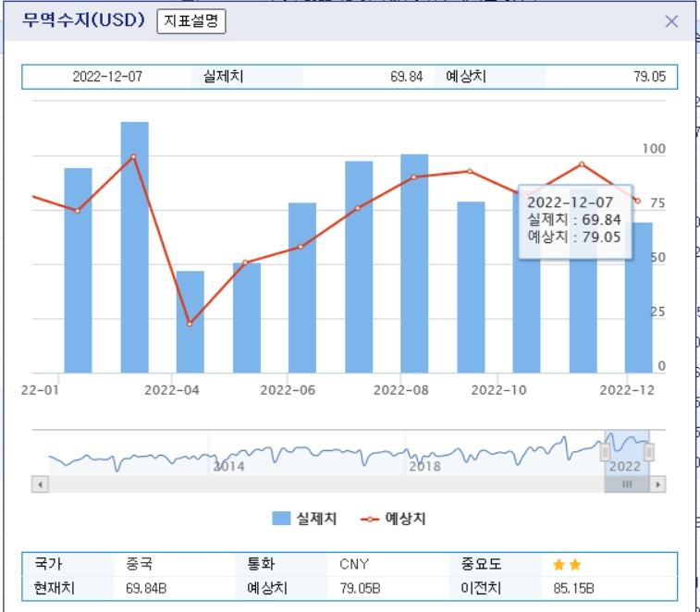Select the bar above the 2022-06 label

coord(302,288)
